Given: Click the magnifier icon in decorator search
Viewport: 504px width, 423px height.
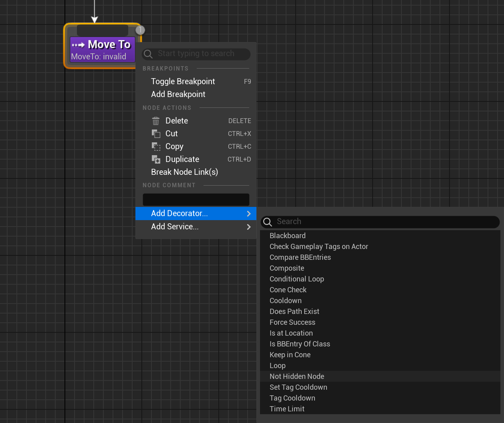Looking at the screenshot, I should [268, 222].
